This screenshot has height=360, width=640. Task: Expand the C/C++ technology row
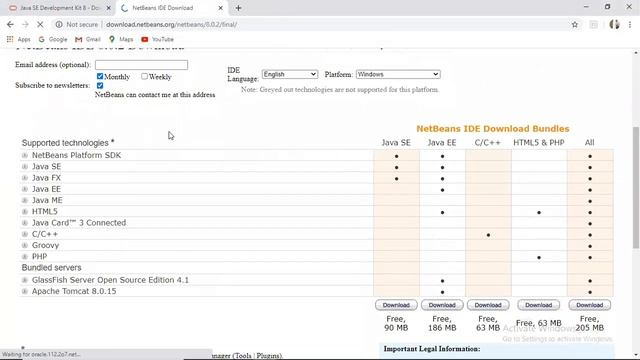(25, 234)
